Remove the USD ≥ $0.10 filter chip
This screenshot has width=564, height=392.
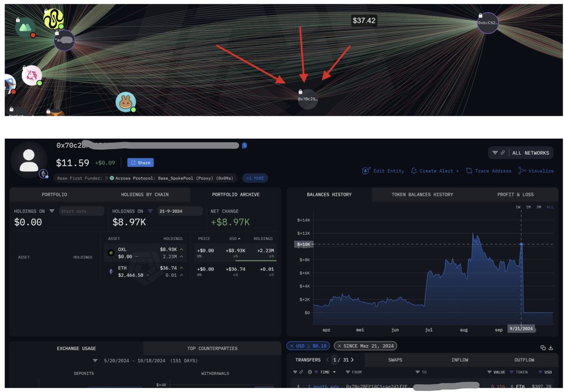pyautogui.click(x=292, y=346)
